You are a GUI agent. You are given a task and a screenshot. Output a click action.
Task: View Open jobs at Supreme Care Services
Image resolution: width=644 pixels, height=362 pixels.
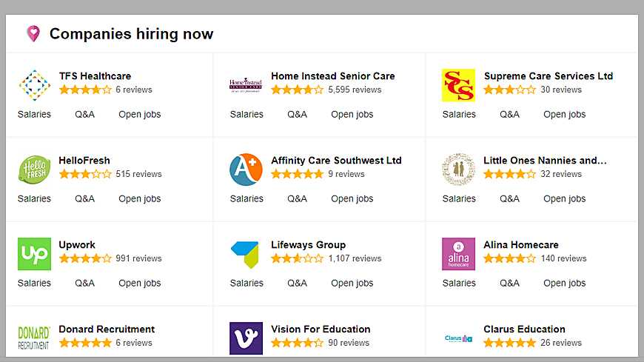564,115
